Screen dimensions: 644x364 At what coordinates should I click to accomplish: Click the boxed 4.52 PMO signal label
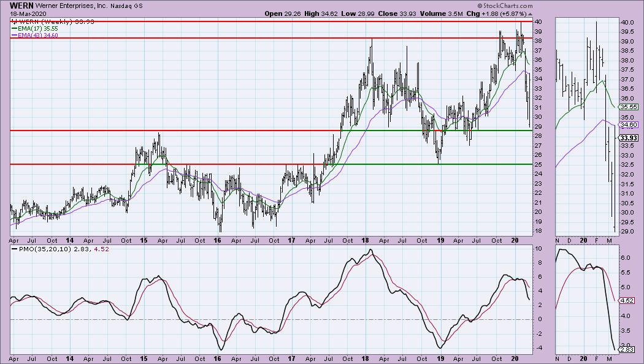point(627,300)
